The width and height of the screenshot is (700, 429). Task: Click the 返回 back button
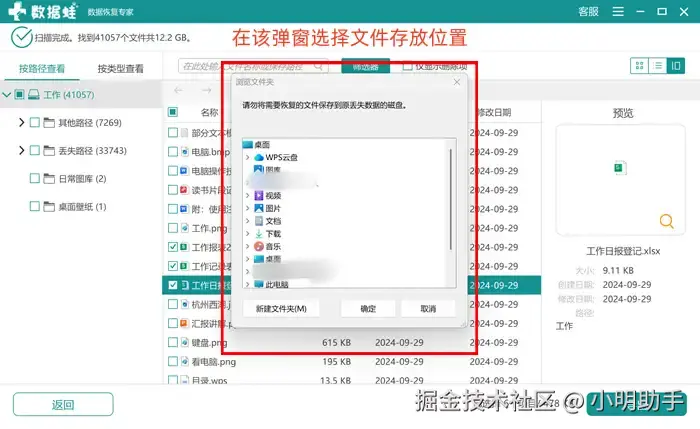click(63, 404)
